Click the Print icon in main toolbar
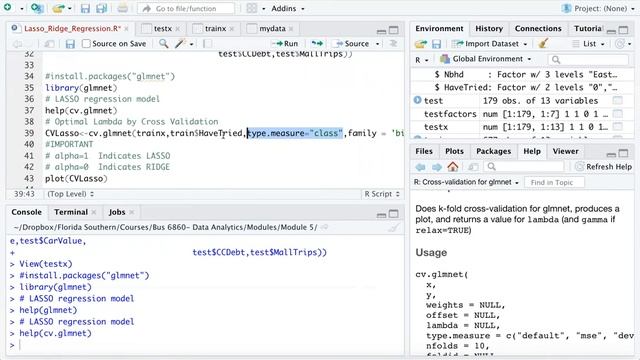This screenshot has width=640, height=360. click(122, 8)
